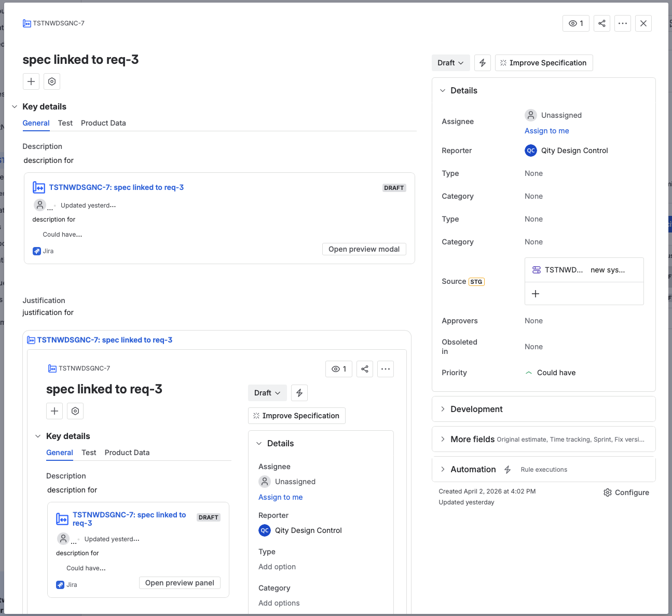Open the embedded preview three-dots menu
This screenshot has height=616, width=672.
pyautogui.click(x=386, y=369)
